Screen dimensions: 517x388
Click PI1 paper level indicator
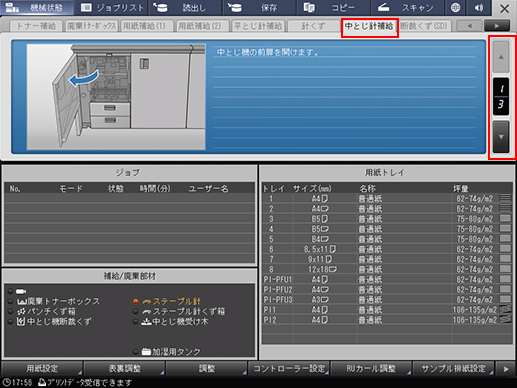coord(505,309)
